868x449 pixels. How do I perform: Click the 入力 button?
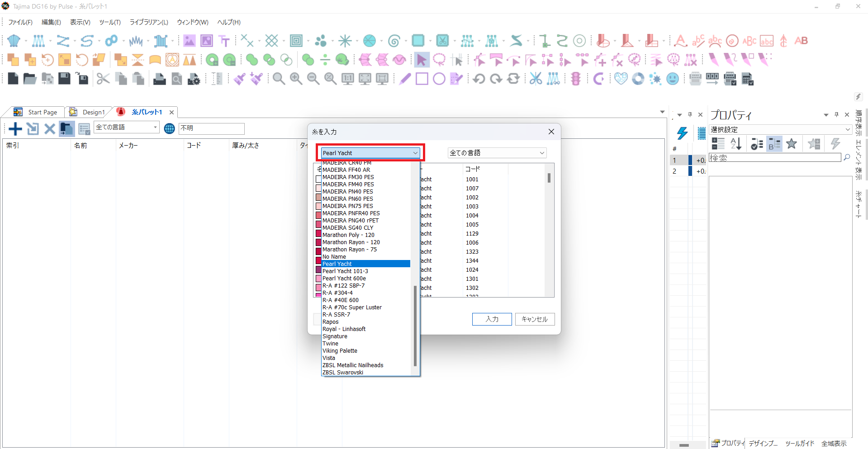[x=492, y=319]
